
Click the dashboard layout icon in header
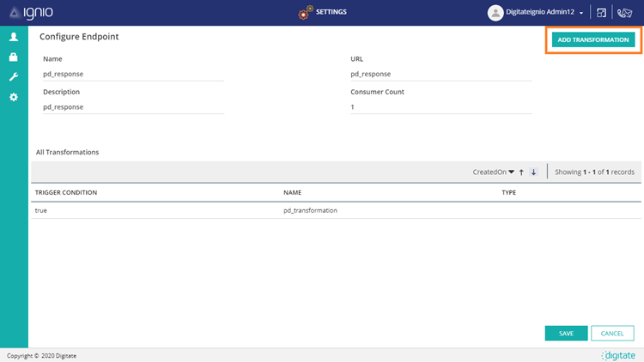(602, 13)
